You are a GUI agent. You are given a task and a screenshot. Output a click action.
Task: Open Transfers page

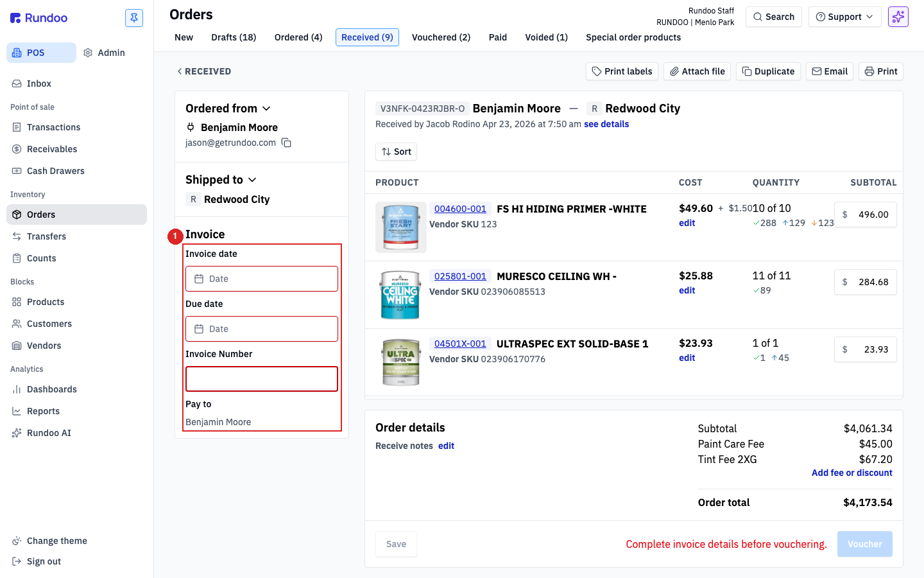[77, 236]
